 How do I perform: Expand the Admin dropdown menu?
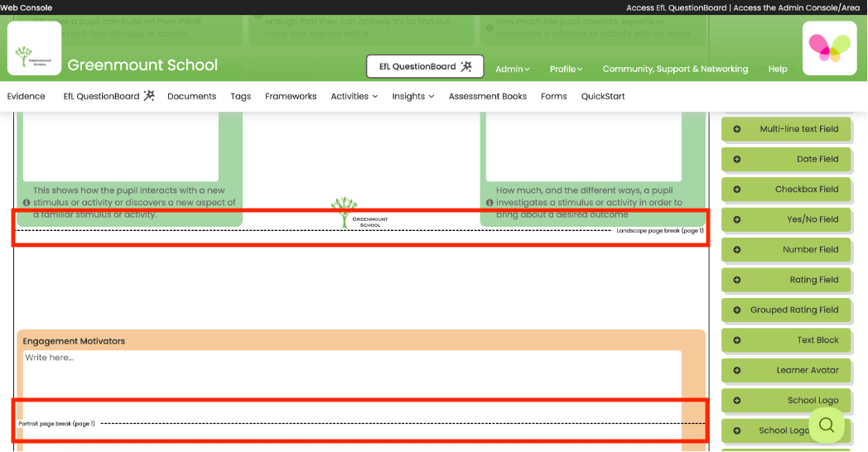[512, 70]
